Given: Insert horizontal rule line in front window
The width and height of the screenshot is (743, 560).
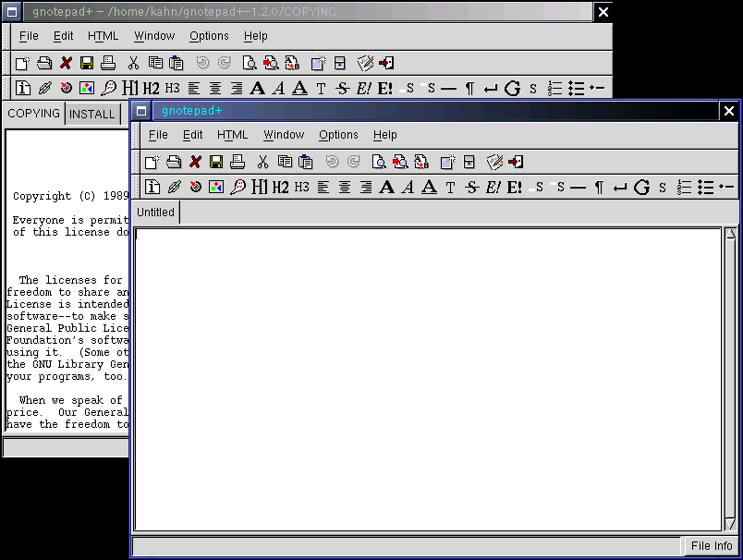Looking at the screenshot, I should tap(578, 188).
